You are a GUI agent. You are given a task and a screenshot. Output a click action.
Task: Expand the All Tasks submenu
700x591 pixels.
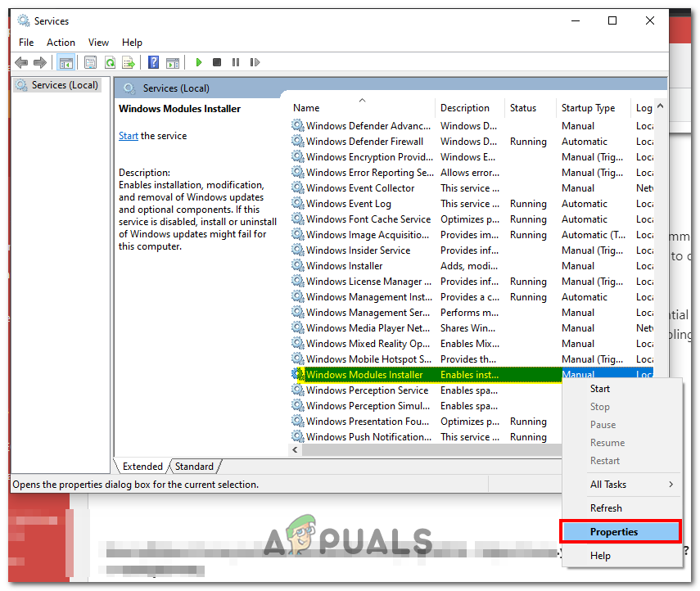(622, 485)
